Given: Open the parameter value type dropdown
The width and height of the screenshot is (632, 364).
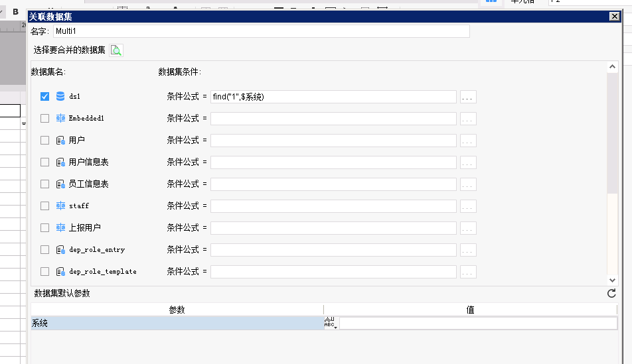Looking at the screenshot, I should point(331,324).
